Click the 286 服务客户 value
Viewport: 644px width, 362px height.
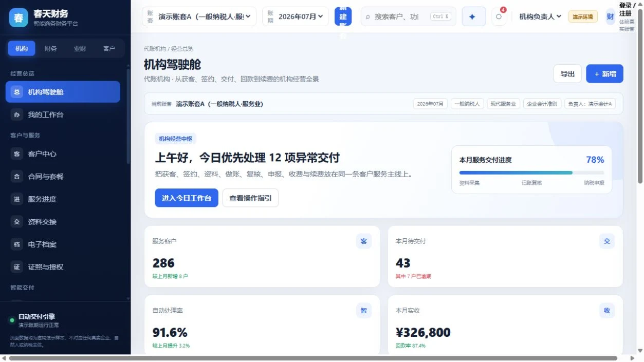pos(163,263)
